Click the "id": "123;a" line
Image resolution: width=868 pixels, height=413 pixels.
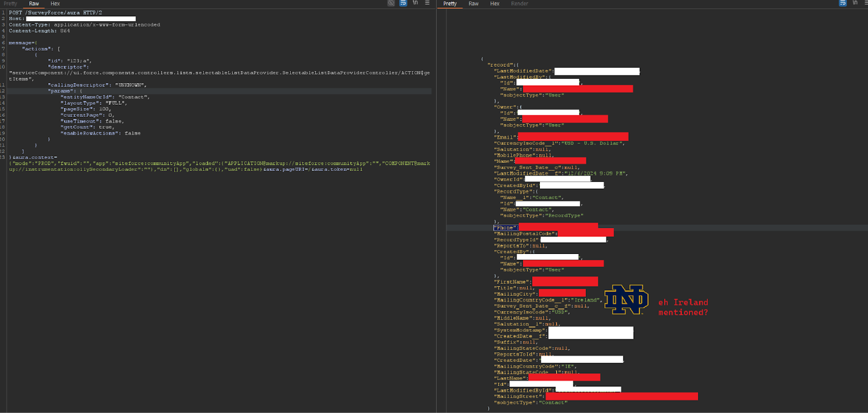click(x=70, y=61)
